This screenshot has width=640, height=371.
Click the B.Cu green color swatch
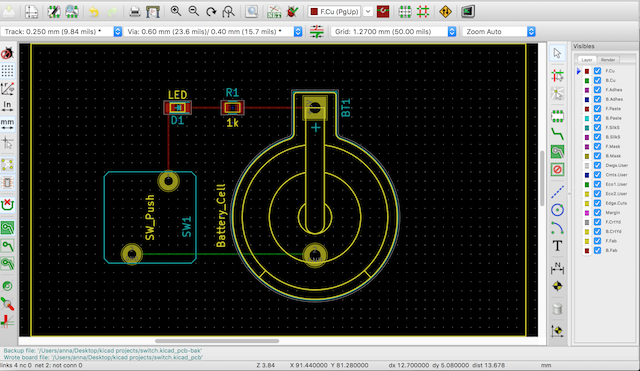tap(587, 80)
